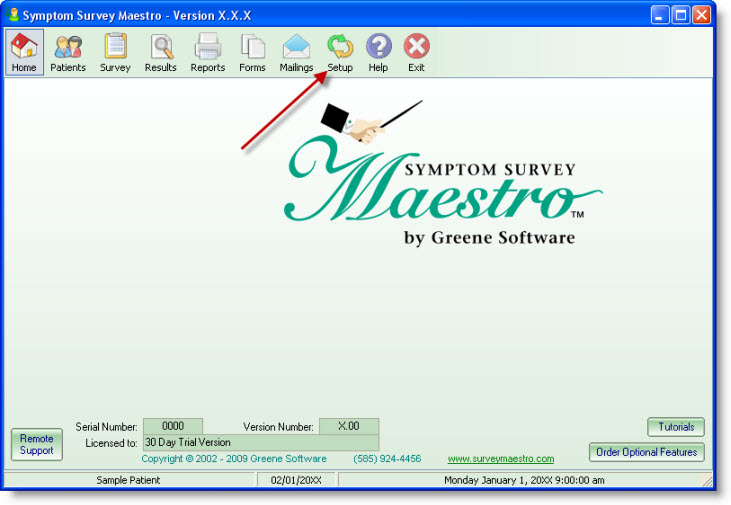Click the Serial Number field
Image resolution: width=731 pixels, height=505 pixels.
[x=172, y=426]
